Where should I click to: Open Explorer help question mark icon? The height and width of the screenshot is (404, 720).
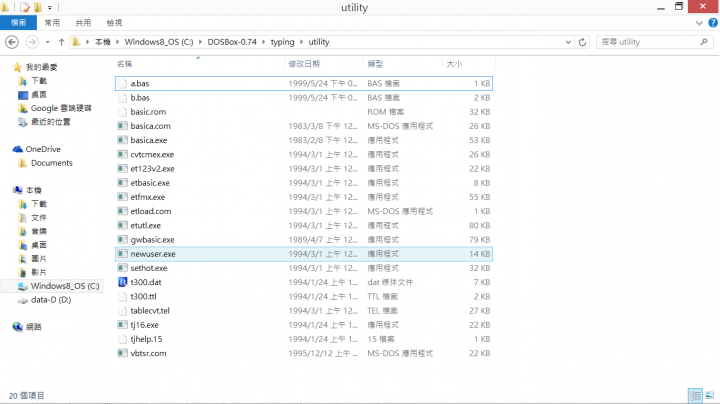(x=713, y=22)
